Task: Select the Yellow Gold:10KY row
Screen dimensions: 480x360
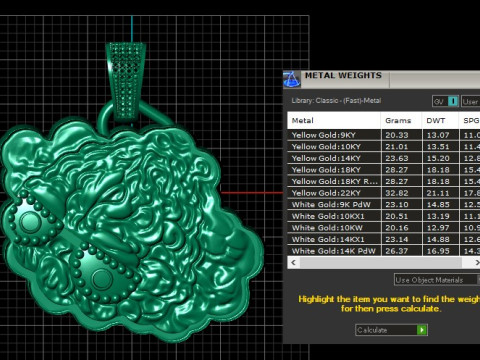Action: [x=384, y=147]
